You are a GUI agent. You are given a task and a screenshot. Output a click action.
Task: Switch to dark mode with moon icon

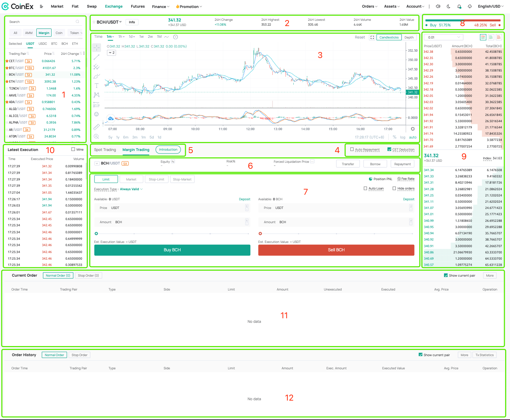point(449,6)
